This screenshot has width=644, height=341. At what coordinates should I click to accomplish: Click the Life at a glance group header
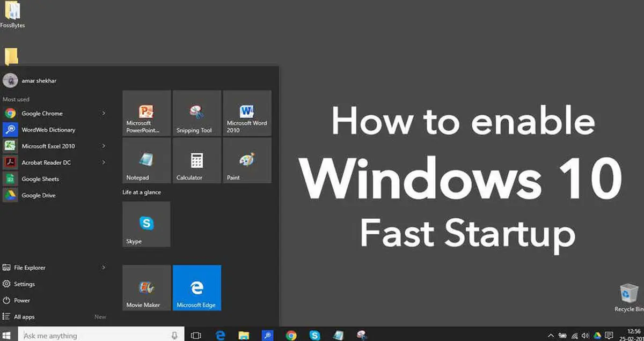click(x=142, y=192)
